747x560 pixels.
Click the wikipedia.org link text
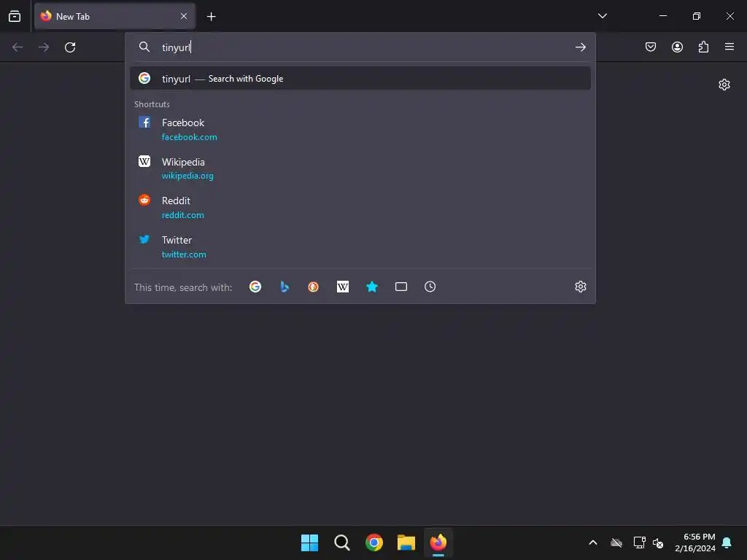tap(187, 176)
